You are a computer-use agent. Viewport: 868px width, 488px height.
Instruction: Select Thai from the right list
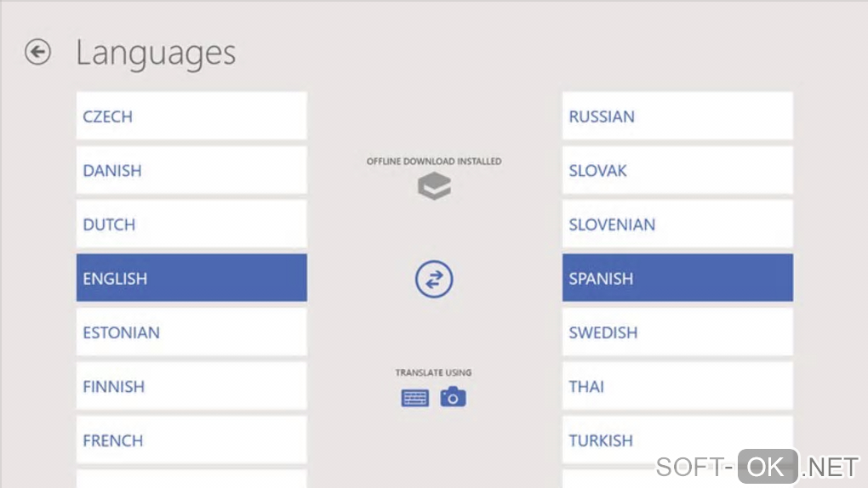[x=677, y=386]
